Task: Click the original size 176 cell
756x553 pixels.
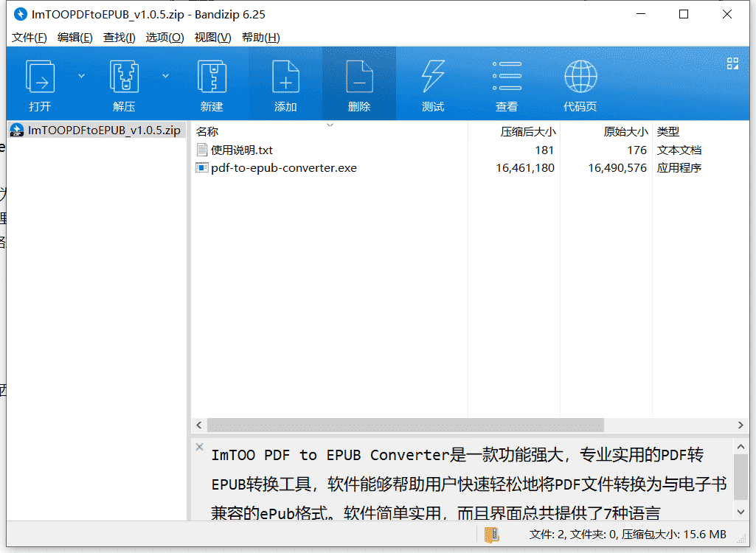Action: (x=637, y=150)
